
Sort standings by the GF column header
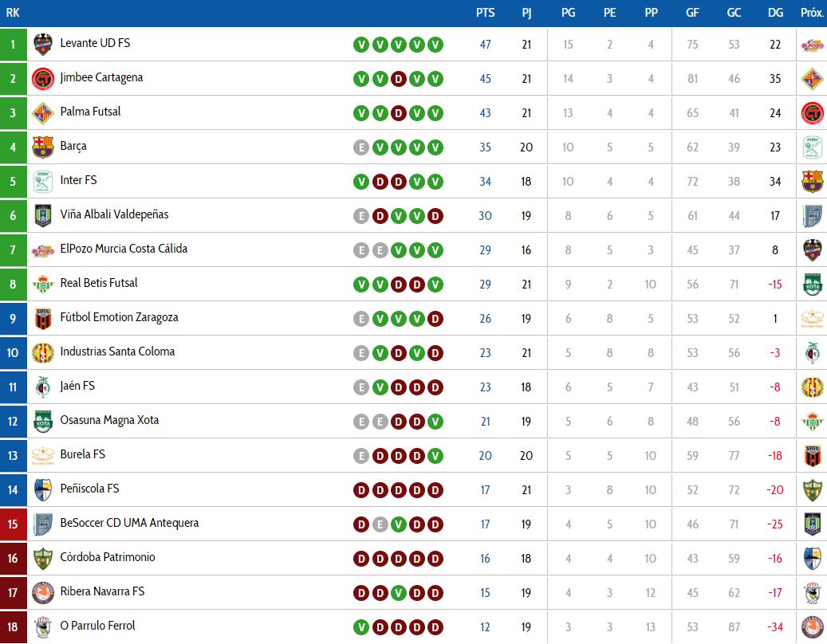pos(692,13)
